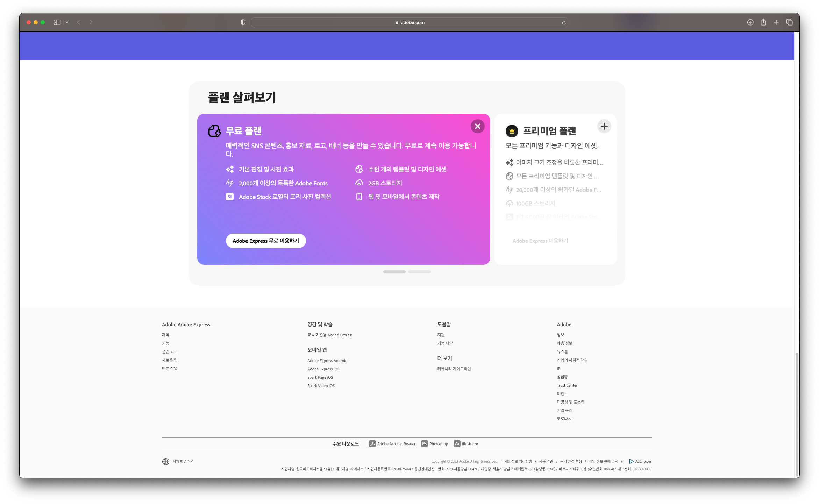Screen dimensions: 819x504
Task: Click the AdChoices link
Action: tap(640, 461)
